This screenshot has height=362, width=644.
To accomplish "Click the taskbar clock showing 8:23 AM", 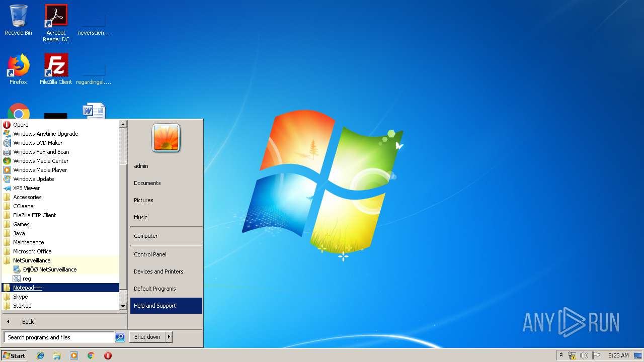I will tap(618, 355).
